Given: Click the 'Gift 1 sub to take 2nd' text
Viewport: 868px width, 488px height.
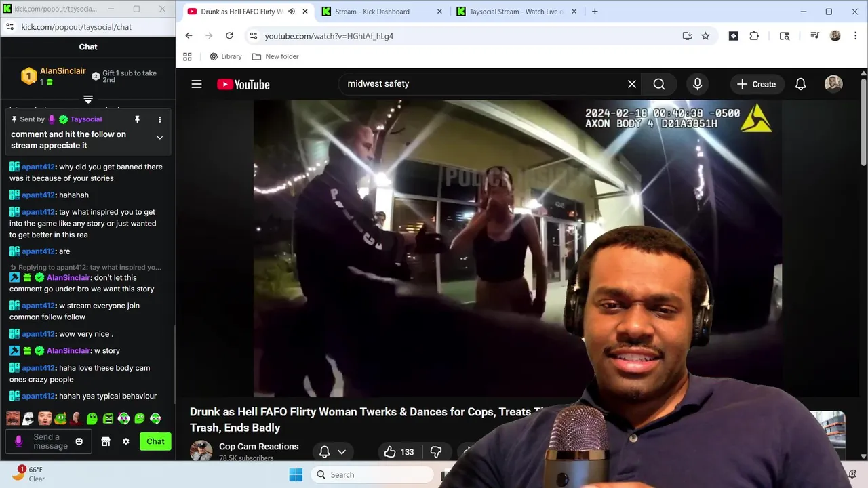Looking at the screenshot, I should tap(130, 77).
